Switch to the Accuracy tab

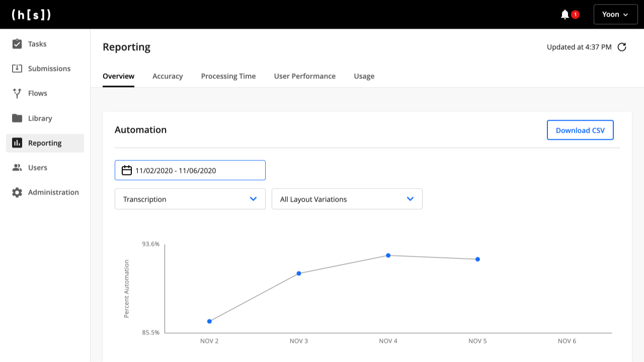click(x=168, y=76)
